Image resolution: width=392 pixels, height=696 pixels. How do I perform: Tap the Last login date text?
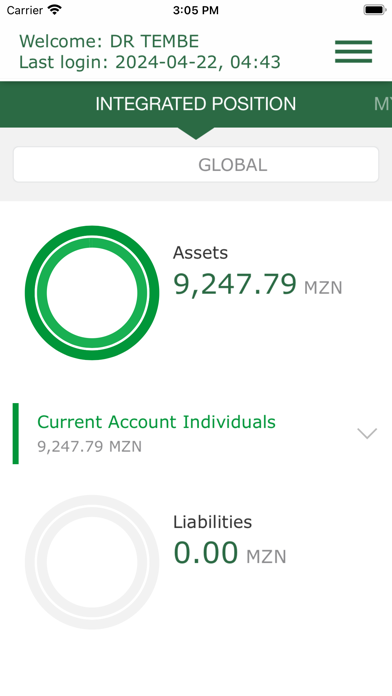click(x=150, y=62)
